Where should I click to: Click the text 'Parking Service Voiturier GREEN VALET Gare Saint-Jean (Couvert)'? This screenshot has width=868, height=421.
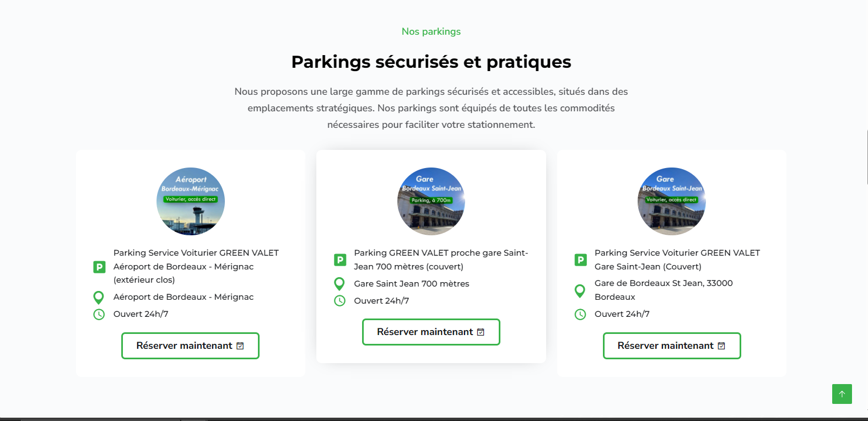click(x=677, y=260)
